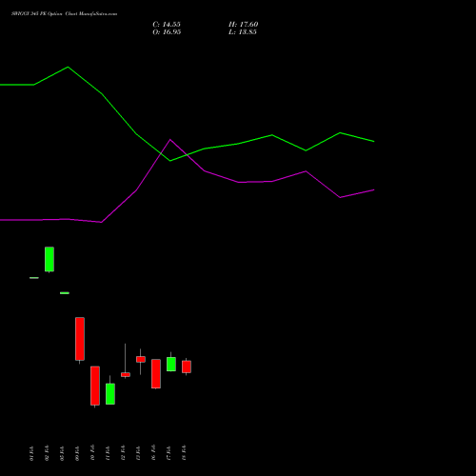The height and width of the screenshot is (476, 476).
Task: Click the 18 Feb date label
Action: [x=184, y=453]
